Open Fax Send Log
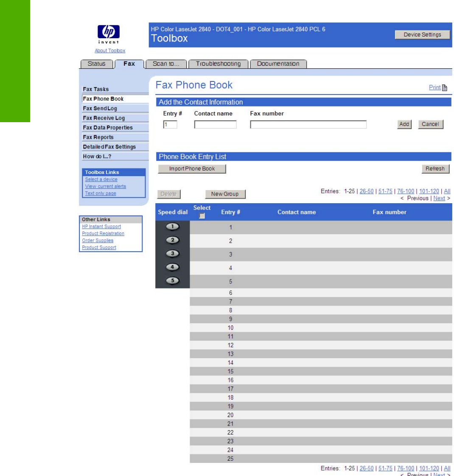Image resolution: width=454 pixels, height=476 pixels. [115, 108]
